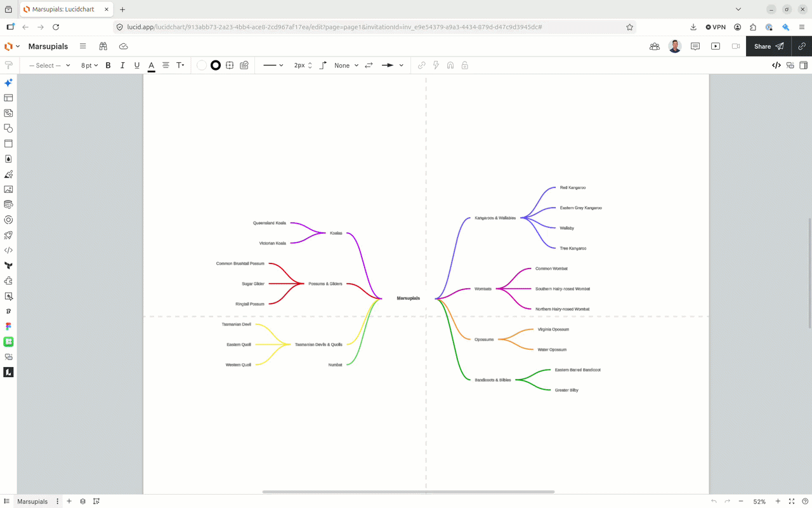The width and height of the screenshot is (812, 508).
Task: Open the puzzle-piece integrations panel
Action: (9, 281)
